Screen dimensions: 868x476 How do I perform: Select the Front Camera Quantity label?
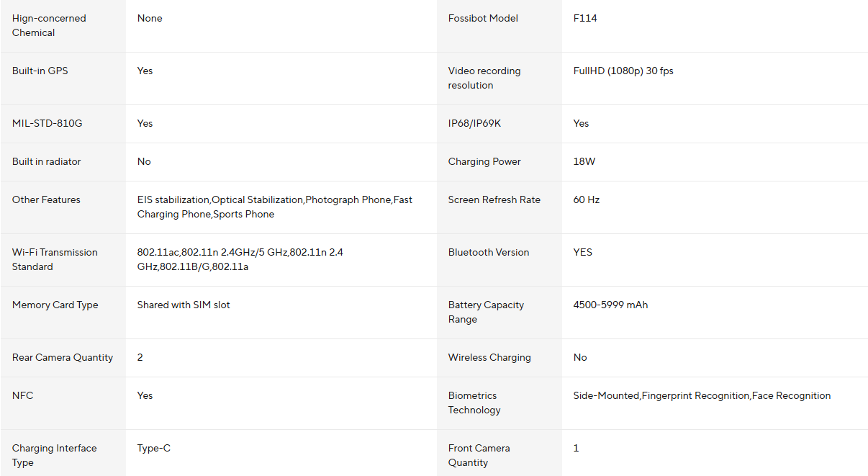[x=479, y=455]
